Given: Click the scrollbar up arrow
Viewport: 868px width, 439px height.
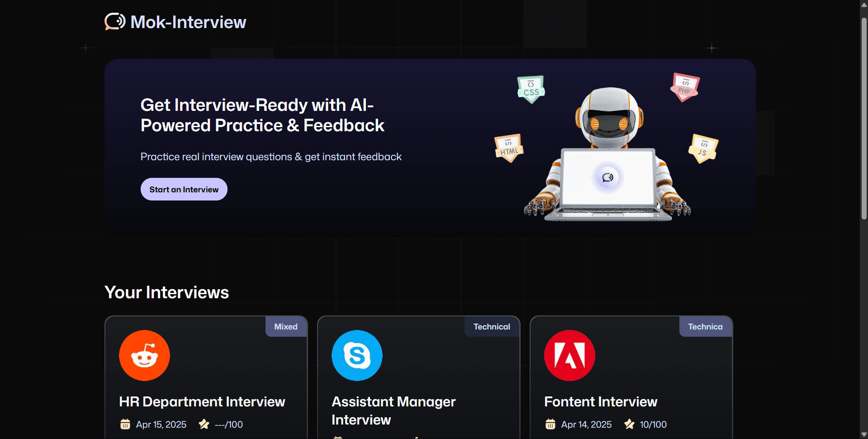Looking at the screenshot, I should (x=864, y=5).
